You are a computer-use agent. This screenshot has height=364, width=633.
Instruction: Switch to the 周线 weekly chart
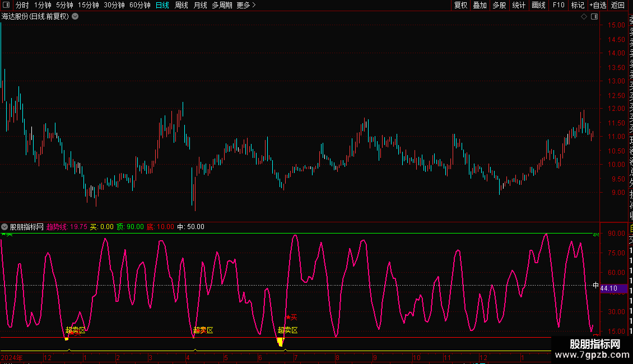coord(181,5)
